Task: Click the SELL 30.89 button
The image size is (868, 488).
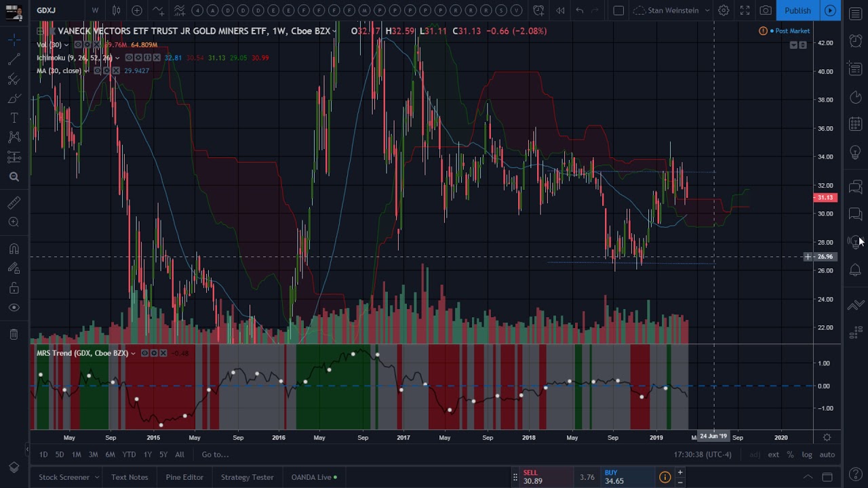Action: click(x=547, y=477)
